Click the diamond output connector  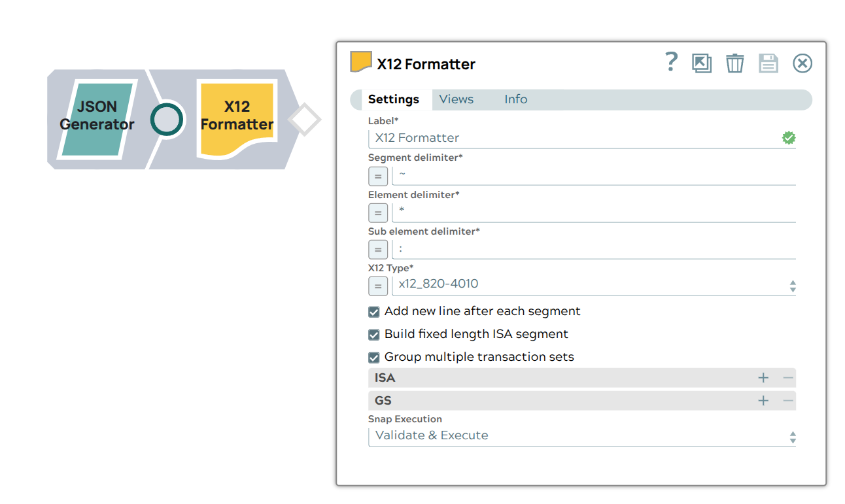(x=304, y=120)
